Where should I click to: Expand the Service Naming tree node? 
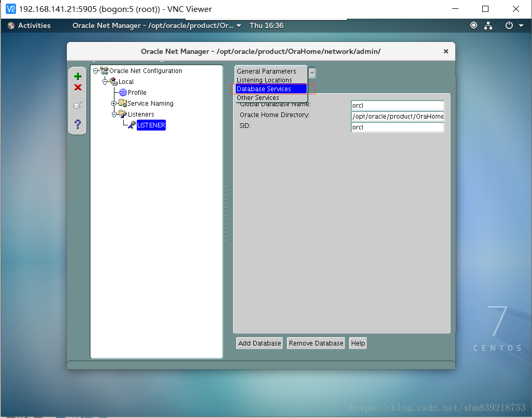pos(114,104)
